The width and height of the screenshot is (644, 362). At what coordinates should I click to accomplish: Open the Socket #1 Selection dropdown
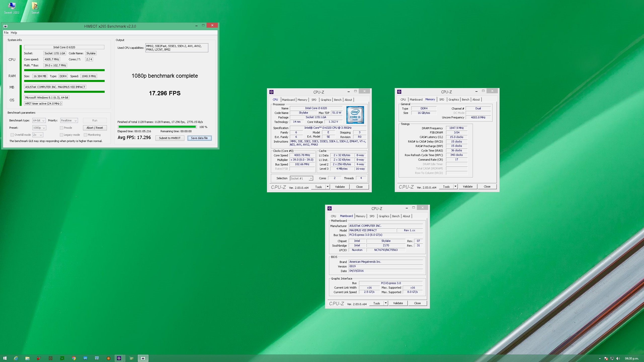pos(301,178)
